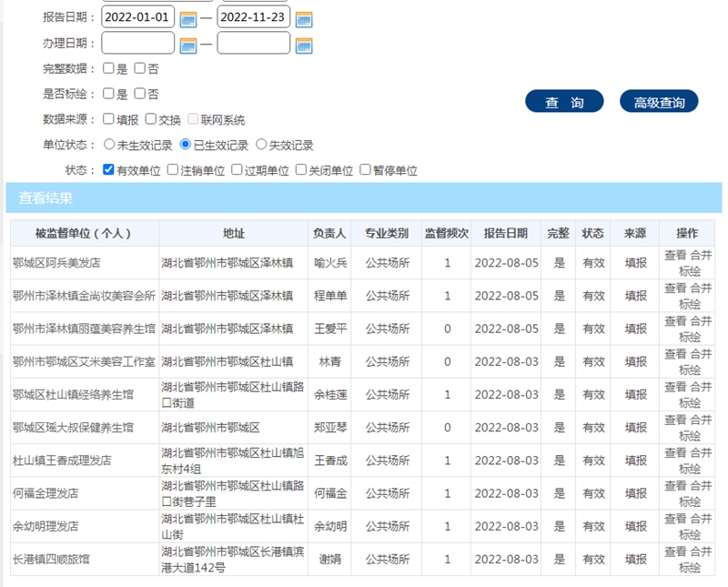
Task: Select the 未生效记录 radio option
Action: (x=109, y=145)
